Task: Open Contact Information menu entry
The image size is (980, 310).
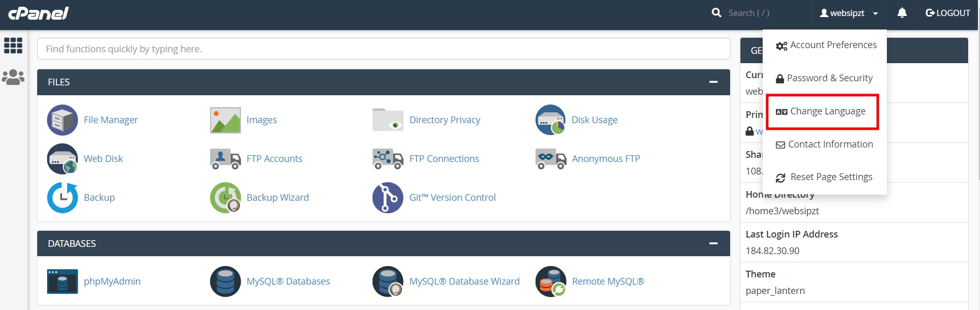Action: click(x=825, y=144)
